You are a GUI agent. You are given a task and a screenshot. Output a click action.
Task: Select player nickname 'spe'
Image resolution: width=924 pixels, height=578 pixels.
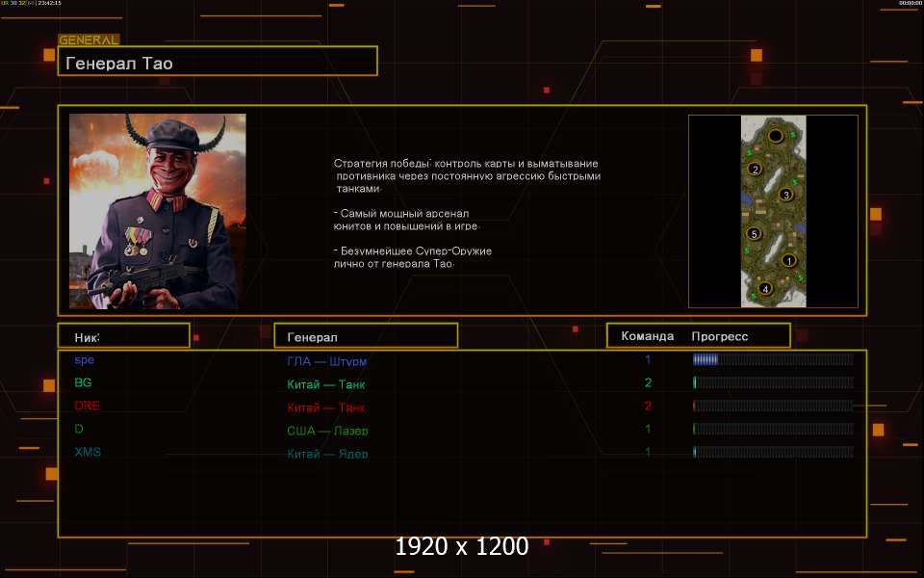(85, 359)
